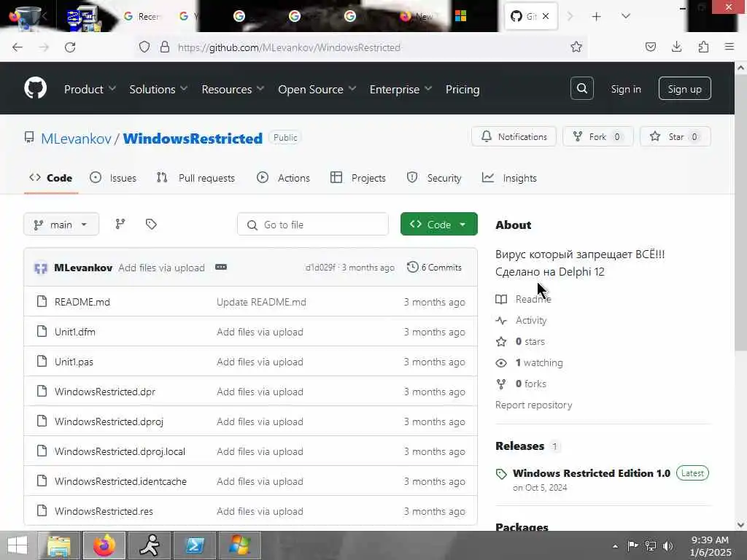The image size is (747, 560).
Task: Click Go to file search field
Action: [x=312, y=225]
